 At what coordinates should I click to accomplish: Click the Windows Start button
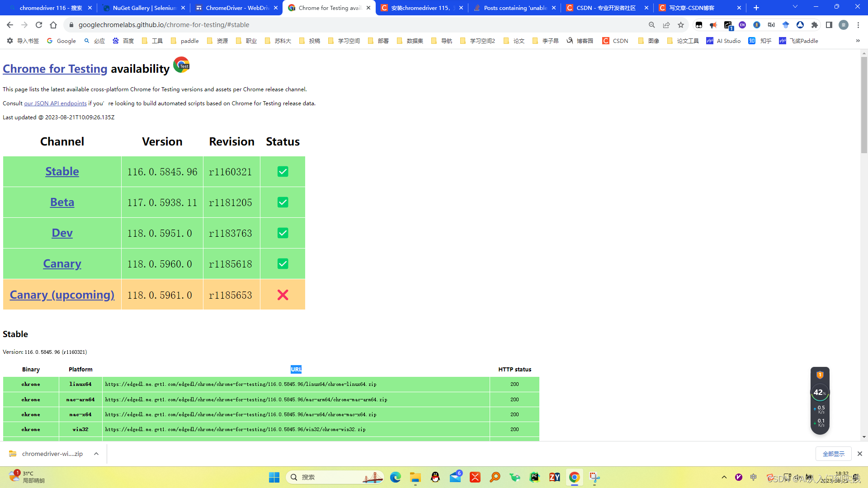[x=274, y=477]
